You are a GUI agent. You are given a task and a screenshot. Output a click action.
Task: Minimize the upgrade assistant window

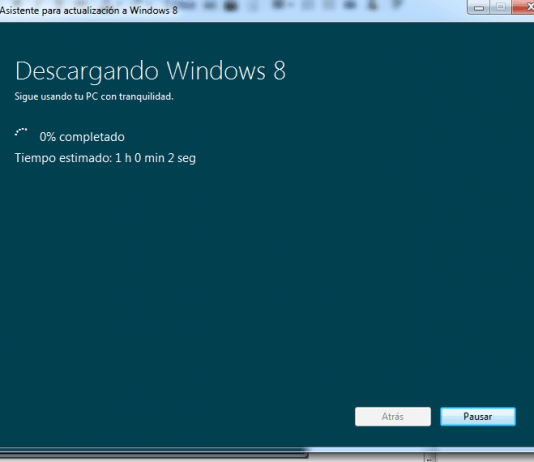click(479, 7)
